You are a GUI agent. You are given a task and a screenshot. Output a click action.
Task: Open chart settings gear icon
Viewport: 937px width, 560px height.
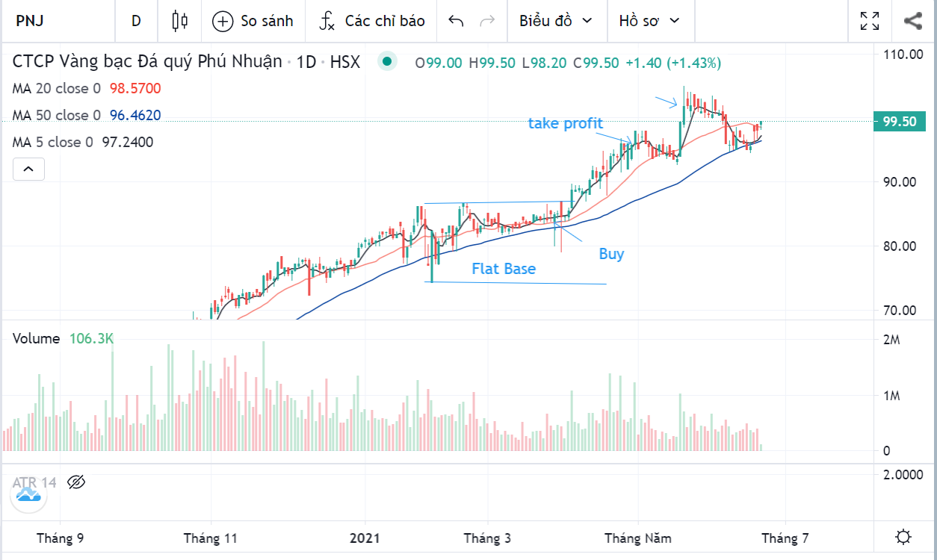903,537
